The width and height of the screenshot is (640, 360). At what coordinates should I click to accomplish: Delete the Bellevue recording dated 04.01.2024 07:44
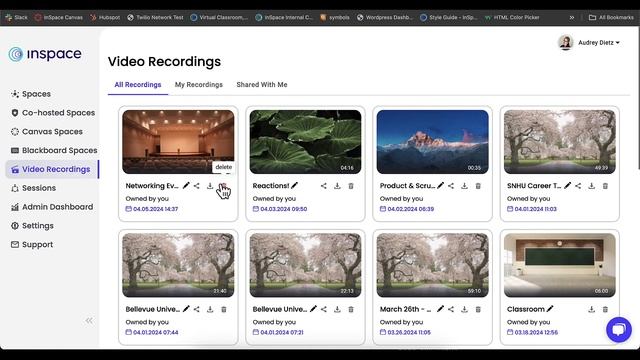224,309
